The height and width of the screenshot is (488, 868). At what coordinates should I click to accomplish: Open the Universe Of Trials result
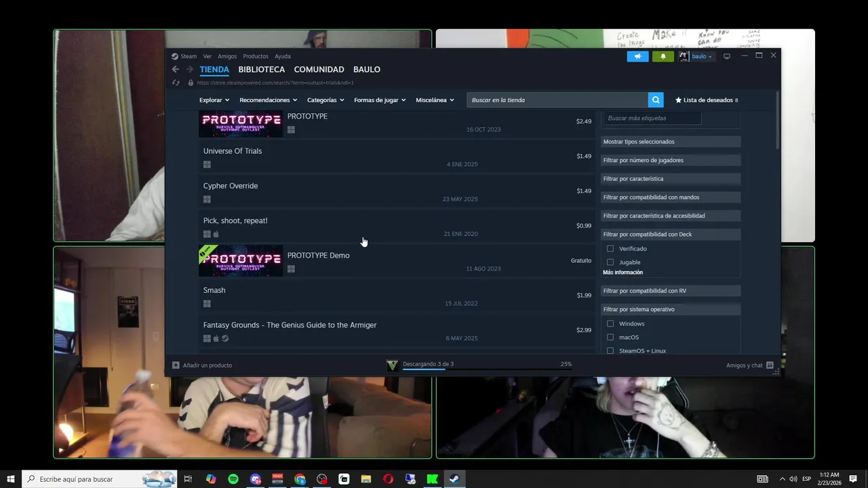pos(397,158)
